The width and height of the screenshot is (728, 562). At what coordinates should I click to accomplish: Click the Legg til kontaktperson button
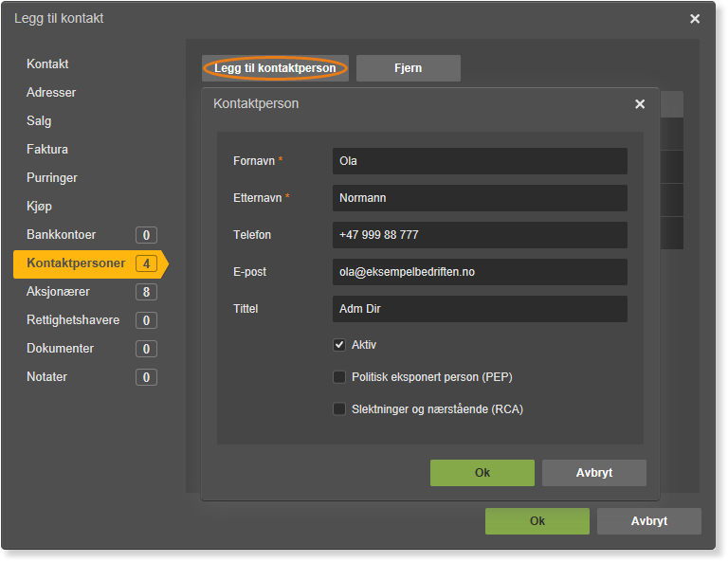coord(275,68)
